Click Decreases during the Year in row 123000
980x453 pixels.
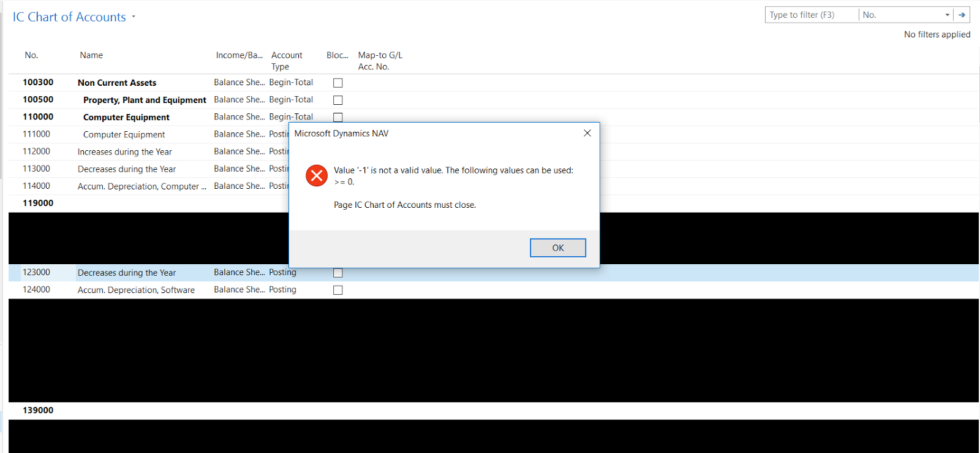click(127, 273)
